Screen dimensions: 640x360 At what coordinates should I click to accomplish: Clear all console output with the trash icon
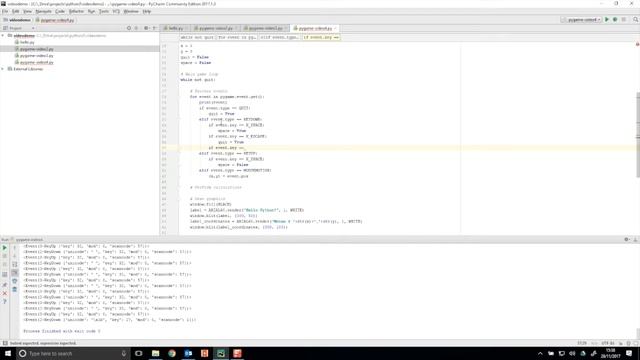pyautogui.click(x=15, y=289)
